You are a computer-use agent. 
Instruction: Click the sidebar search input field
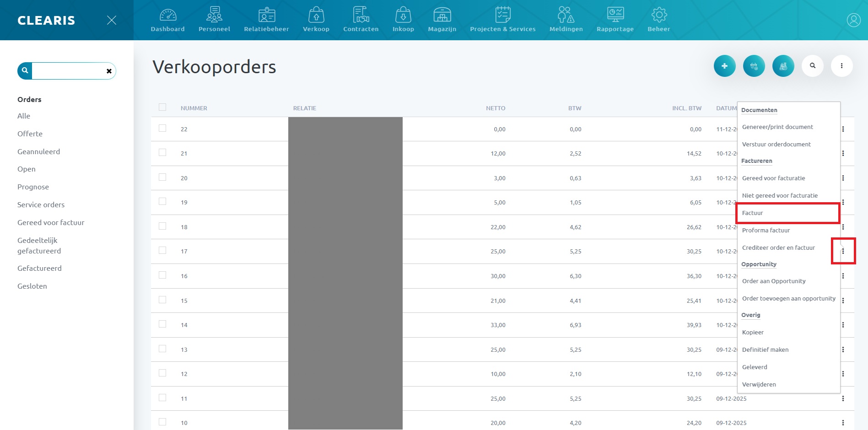[x=69, y=71]
